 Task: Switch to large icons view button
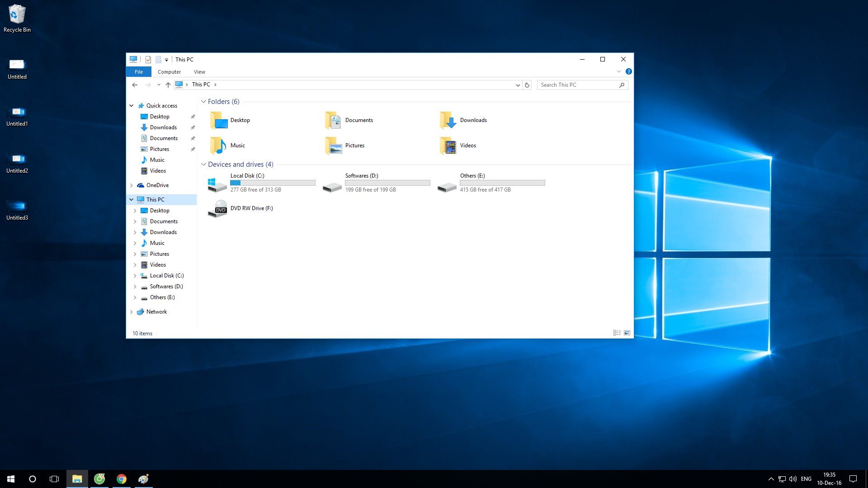tap(627, 333)
